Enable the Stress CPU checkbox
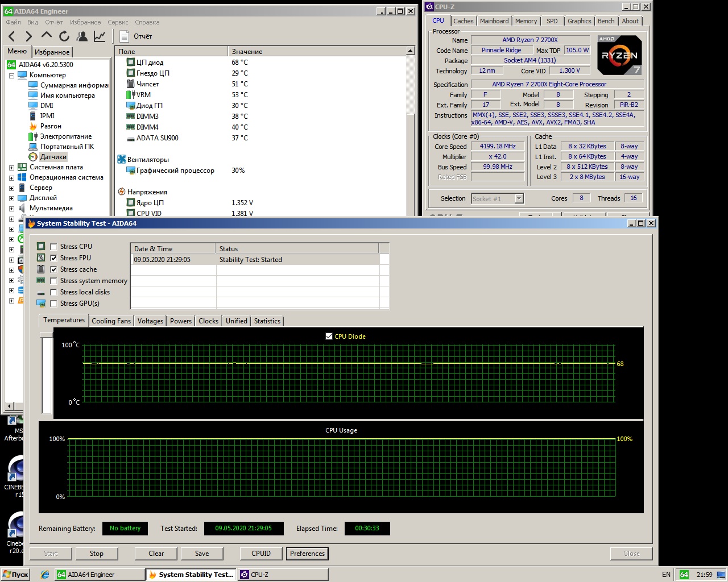This screenshot has height=582, width=728. pos(53,247)
